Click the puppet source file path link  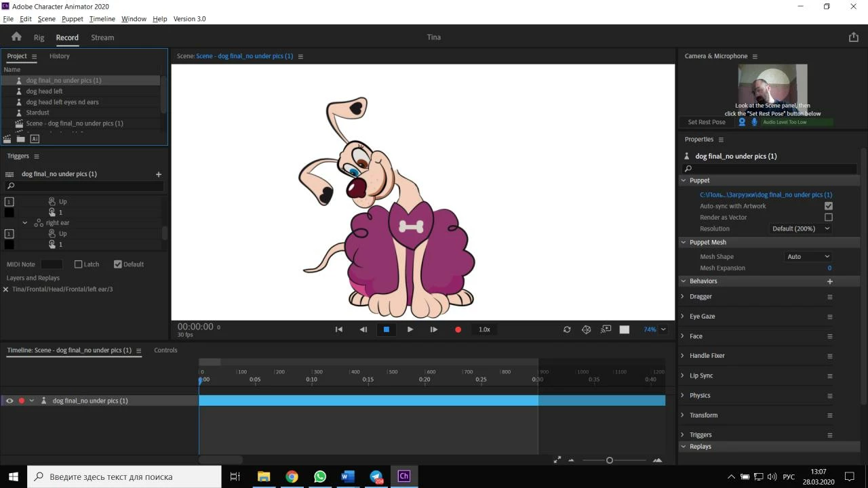(766, 195)
